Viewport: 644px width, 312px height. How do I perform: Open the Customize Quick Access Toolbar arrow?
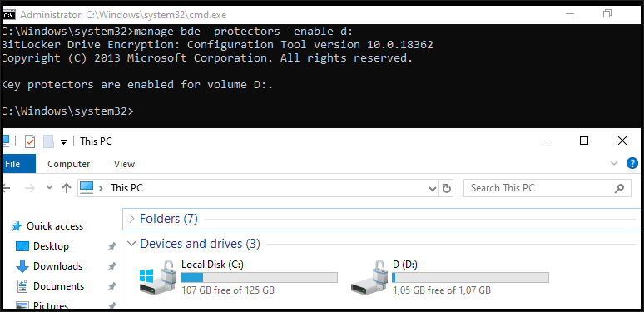click(x=63, y=142)
